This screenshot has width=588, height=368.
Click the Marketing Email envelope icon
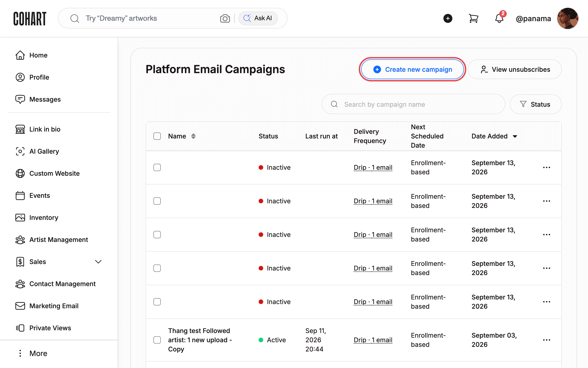(x=20, y=306)
